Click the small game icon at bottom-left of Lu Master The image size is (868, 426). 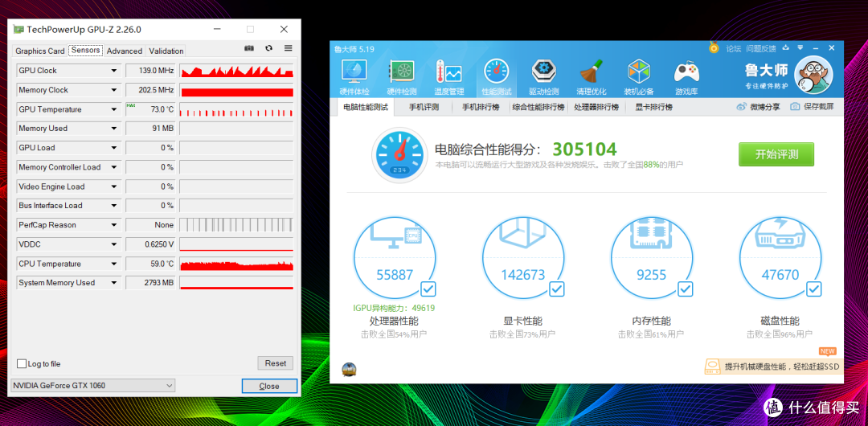[x=350, y=369]
